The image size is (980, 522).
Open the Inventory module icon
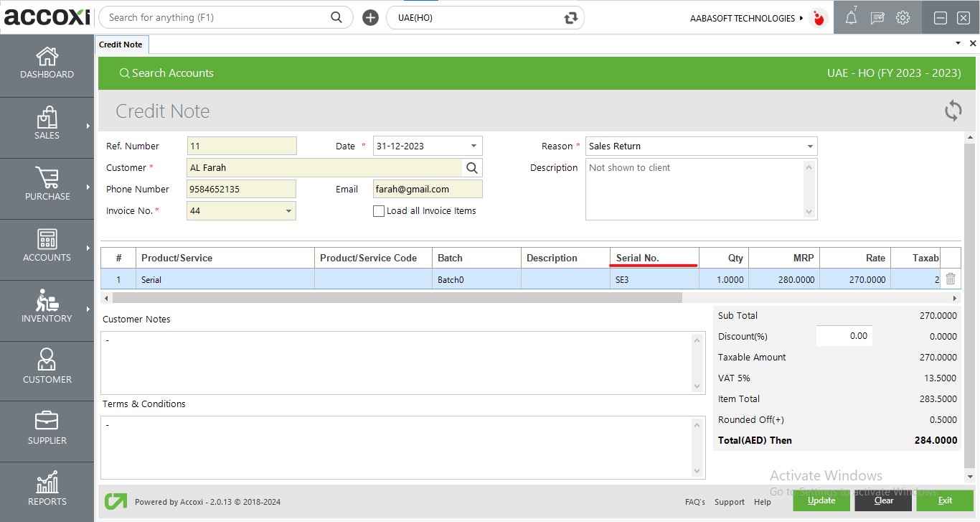47,300
